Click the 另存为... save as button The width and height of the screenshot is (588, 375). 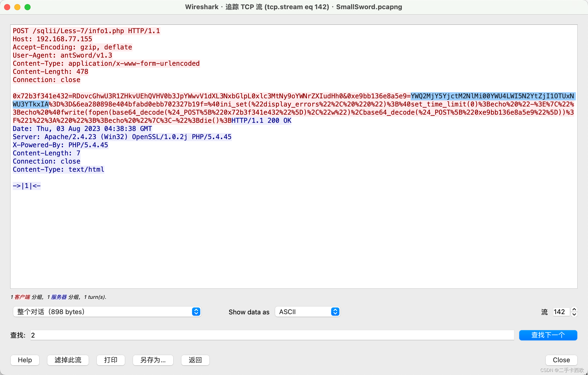click(x=153, y=360)
